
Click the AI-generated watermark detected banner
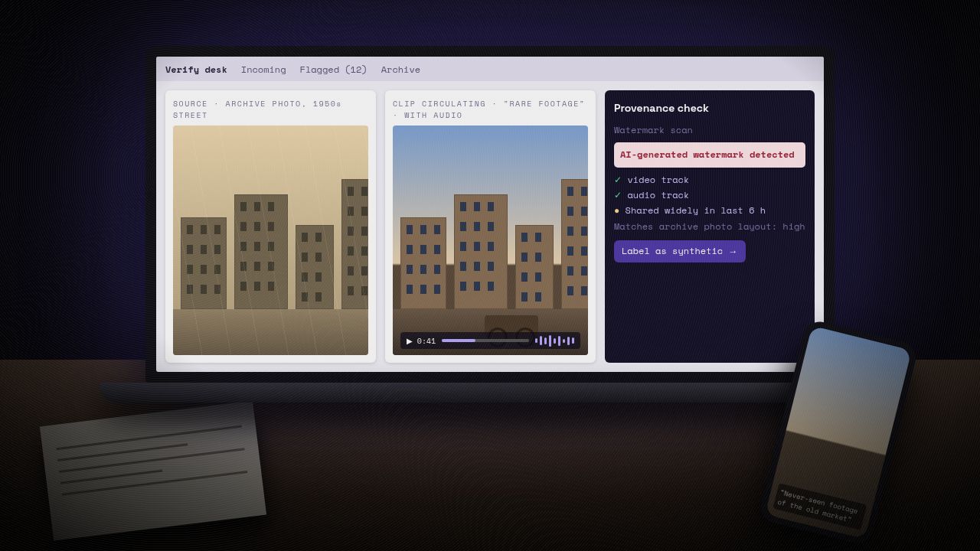710,155
